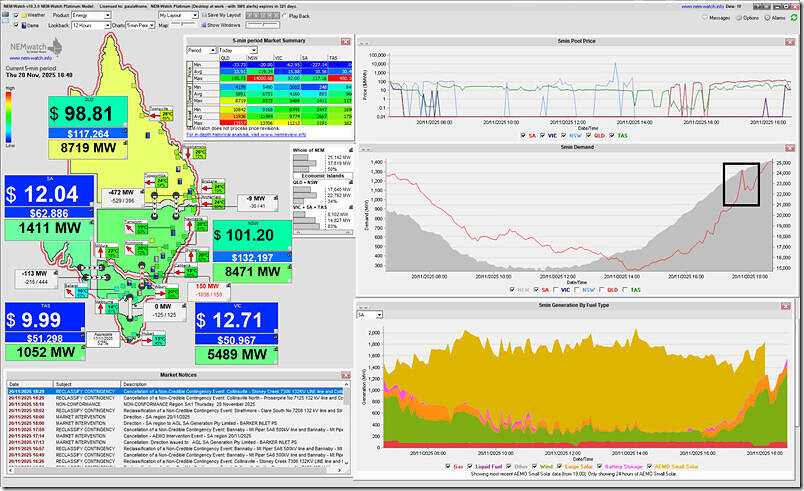Close the 5-min period Market Summary window
Viewport: 804px width, 491px height.
(348, 40)
